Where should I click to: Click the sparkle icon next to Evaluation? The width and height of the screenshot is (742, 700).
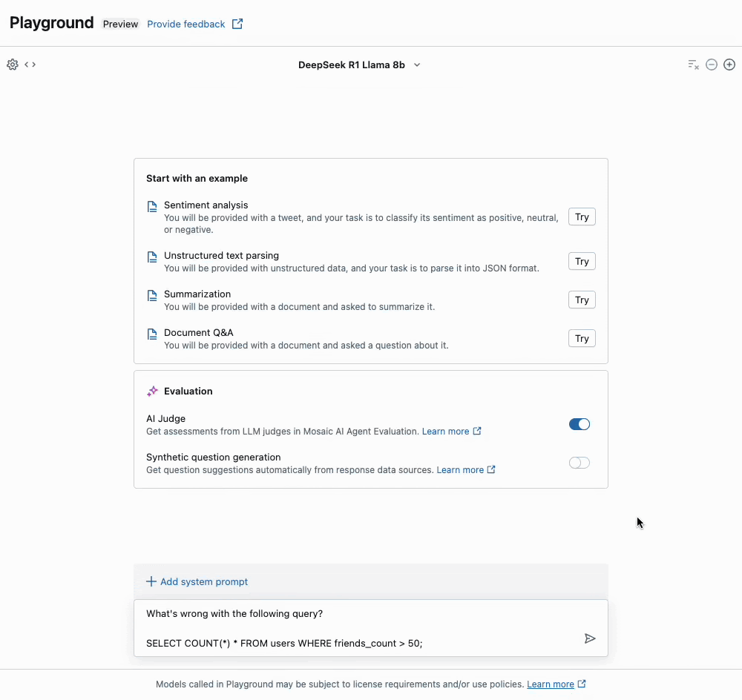(152, 391)
